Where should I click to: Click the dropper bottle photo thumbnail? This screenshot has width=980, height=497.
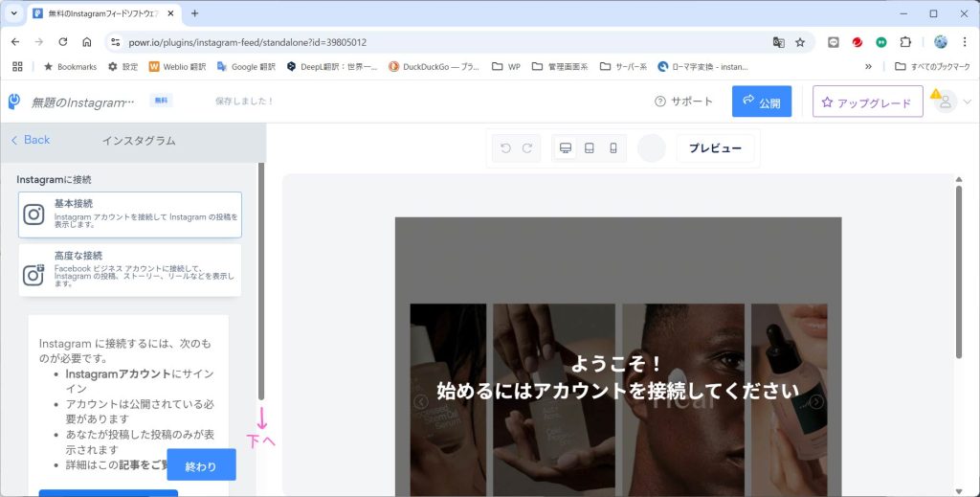(790, 400)
